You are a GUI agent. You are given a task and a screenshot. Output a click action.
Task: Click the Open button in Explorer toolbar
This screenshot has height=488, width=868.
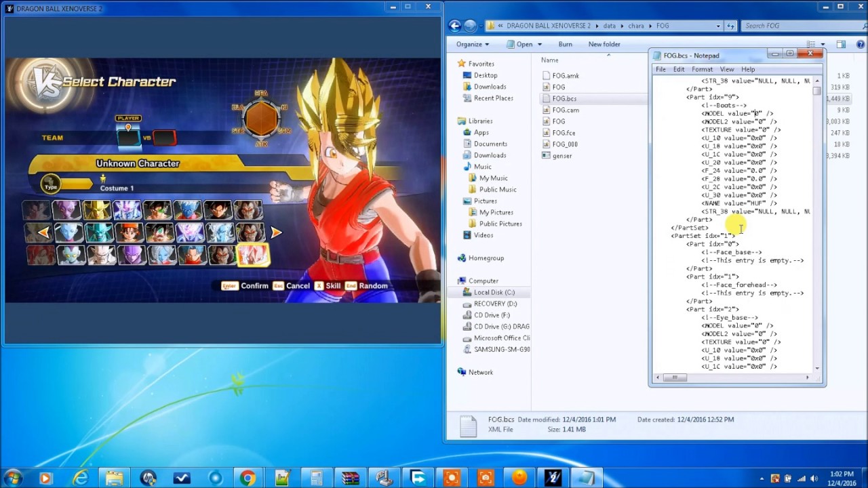tap(519, 44)
